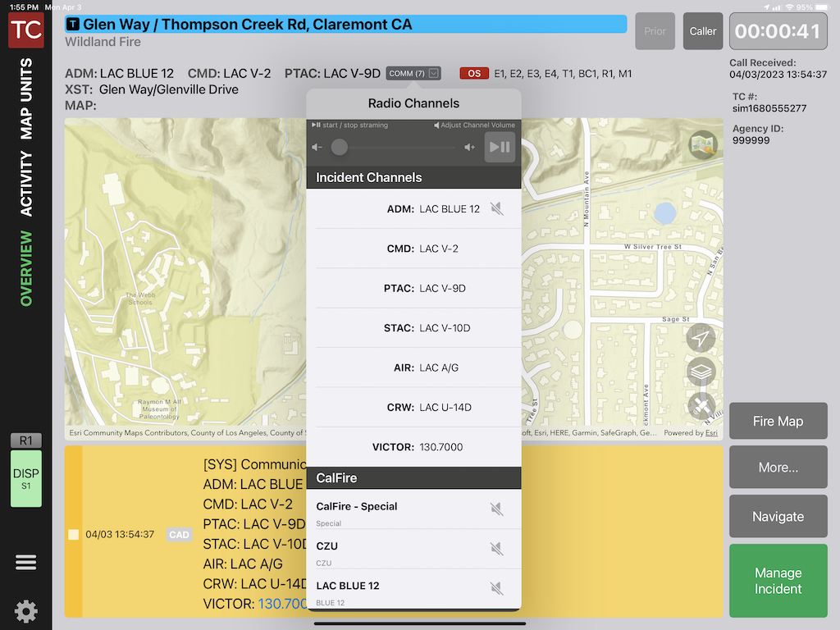Click the channel volume slider knob
Image resolution: width=840 pixels, height=630 pixels.
pos(339,148)
